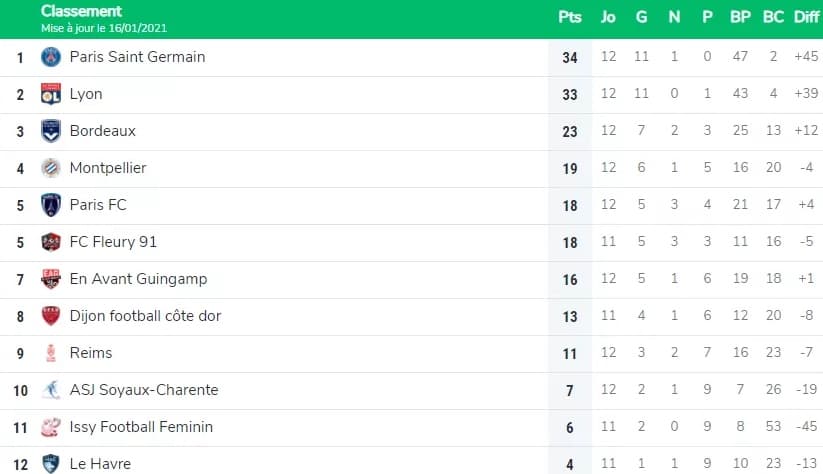Click the En Avant Guingamp crest
Viewport: 823px width, 474px height.
coord(51,279)
